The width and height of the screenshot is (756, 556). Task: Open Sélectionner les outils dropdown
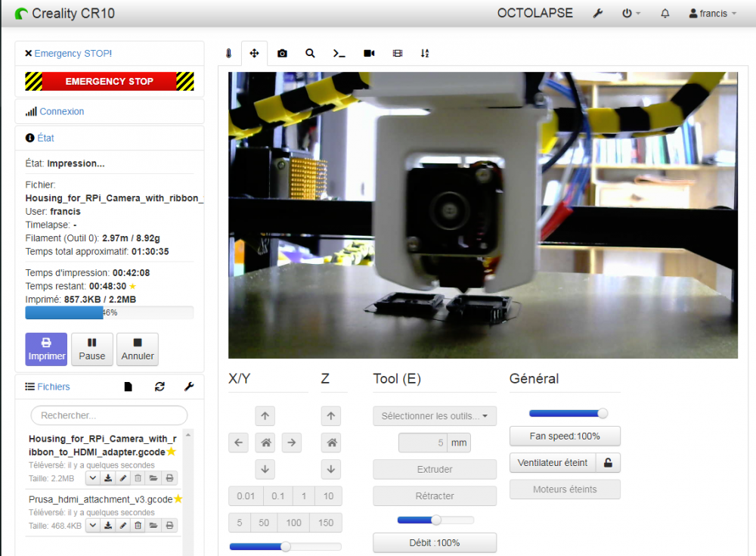[x=435, y=416]
